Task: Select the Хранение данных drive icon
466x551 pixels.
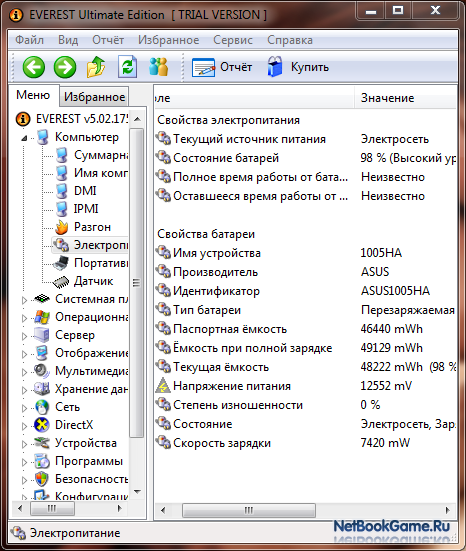Action: [42, 389]
